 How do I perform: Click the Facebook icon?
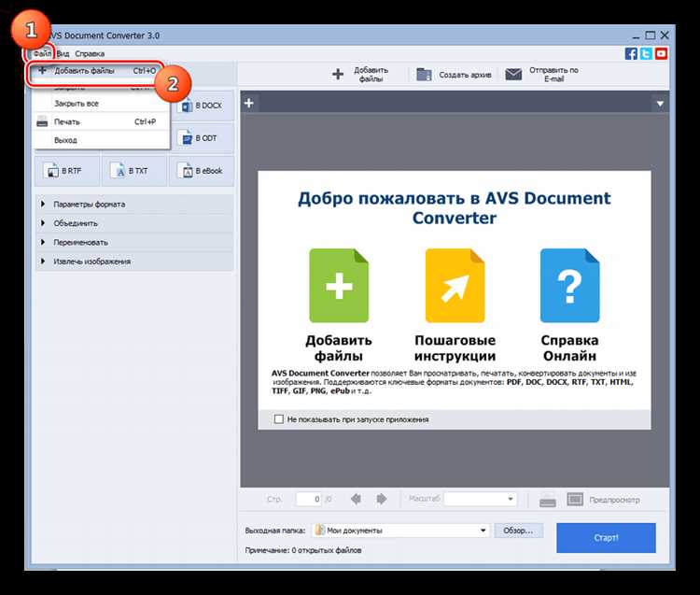point(631,53)
